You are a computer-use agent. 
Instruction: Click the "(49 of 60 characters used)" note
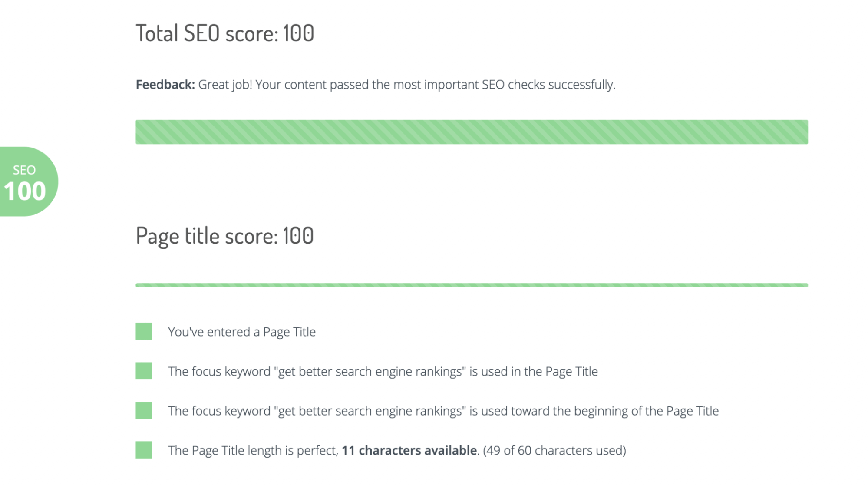pos(554,451)
